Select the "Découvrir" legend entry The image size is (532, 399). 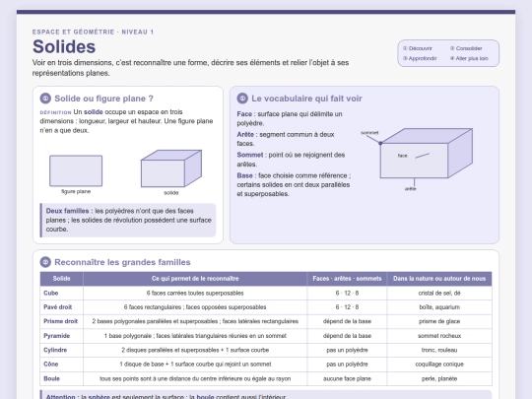pos(418,48)
